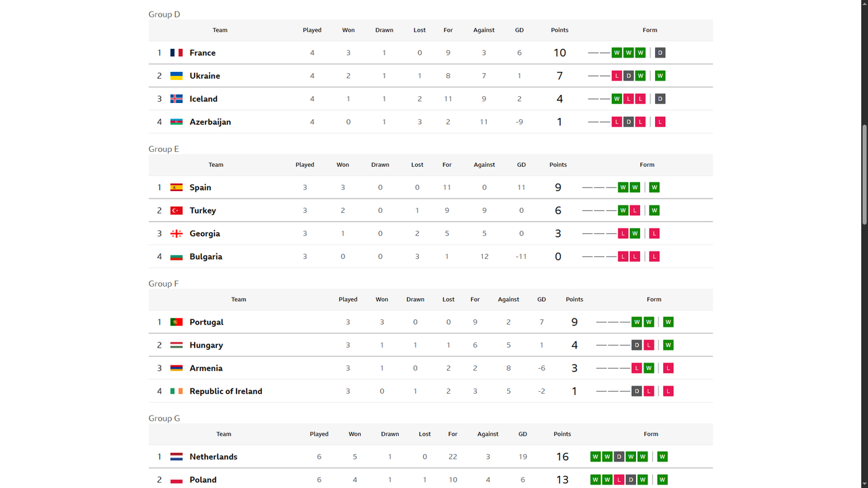Image resolution: width=868 pixels, height=488 pixels.
Task: Open the Iceland team link
Action: click(x=203, y=99)
